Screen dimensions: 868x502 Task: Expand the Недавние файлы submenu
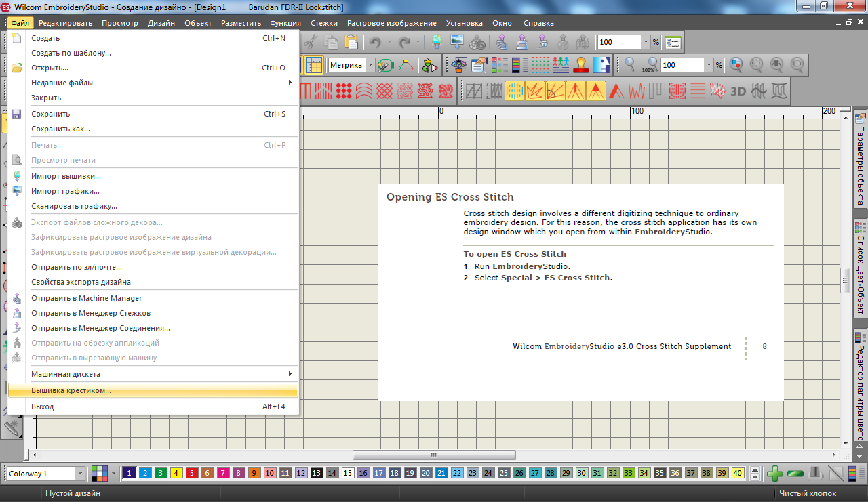tap(290, 83)
